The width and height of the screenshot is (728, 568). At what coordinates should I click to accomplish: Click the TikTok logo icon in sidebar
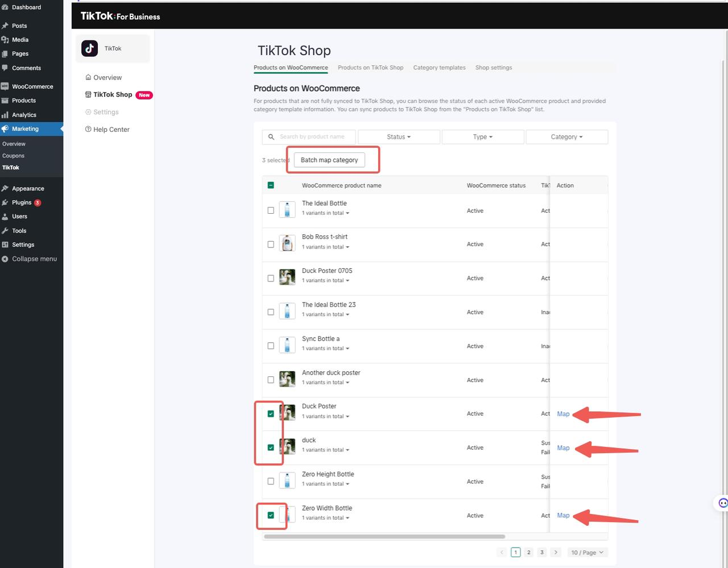[89, 48]
